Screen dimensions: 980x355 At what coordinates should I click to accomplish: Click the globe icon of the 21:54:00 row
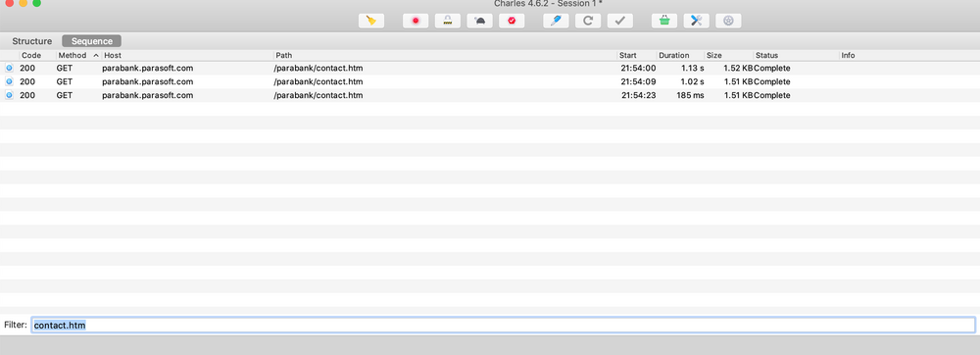pos(10,68)
